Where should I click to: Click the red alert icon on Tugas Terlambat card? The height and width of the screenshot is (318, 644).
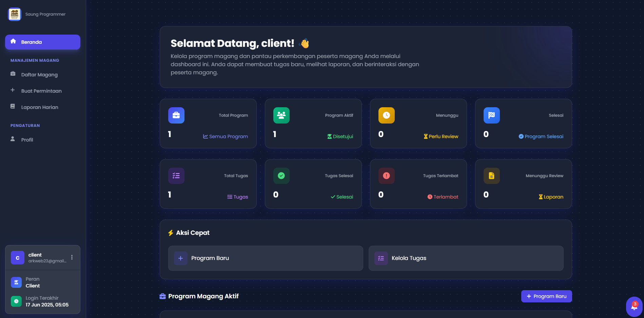pos(386,175)
